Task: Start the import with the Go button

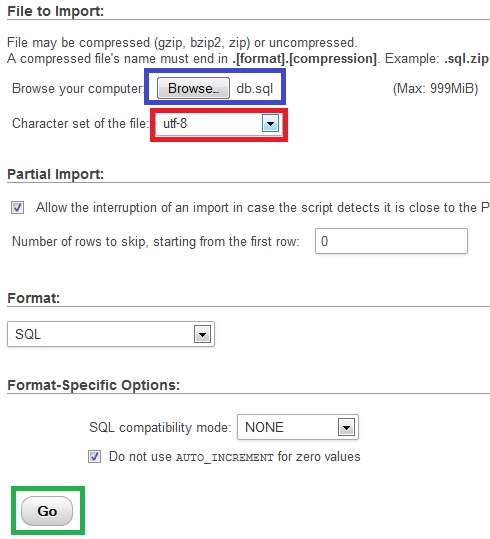Action: click(x=47, y=511)
